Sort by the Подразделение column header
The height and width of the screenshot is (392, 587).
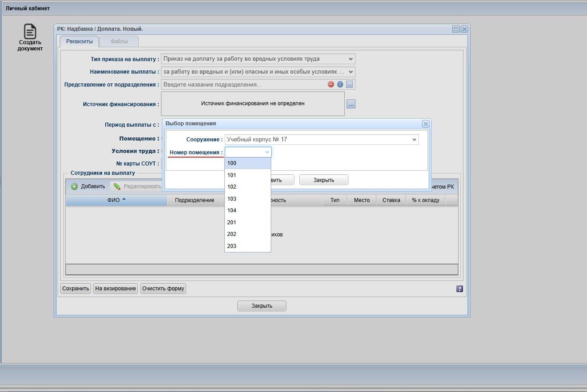click(194, 200)
